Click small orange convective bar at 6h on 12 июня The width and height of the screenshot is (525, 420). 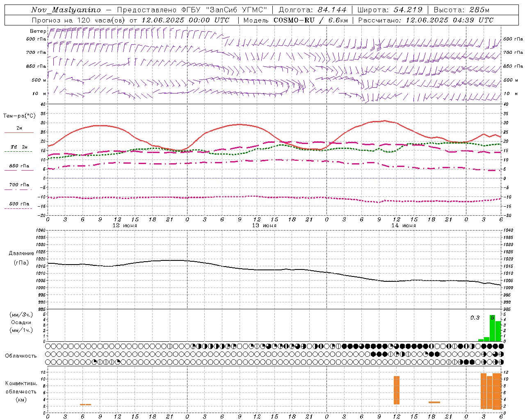[85, 405]
